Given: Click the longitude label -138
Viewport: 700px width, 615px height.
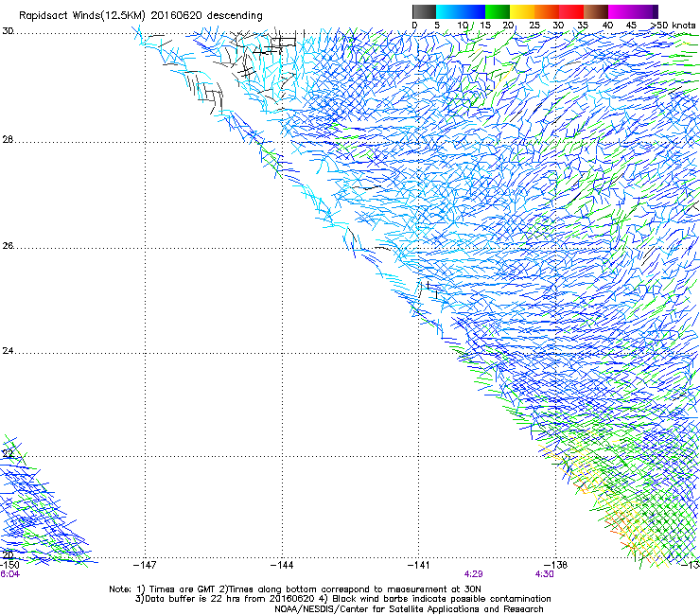Looking at the screenshot, I should point(556,565).
